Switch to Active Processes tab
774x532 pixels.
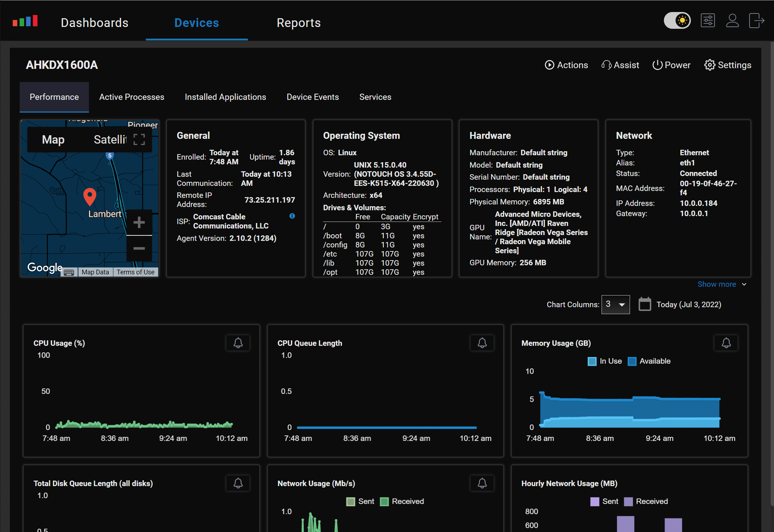(x=131, y=97)
